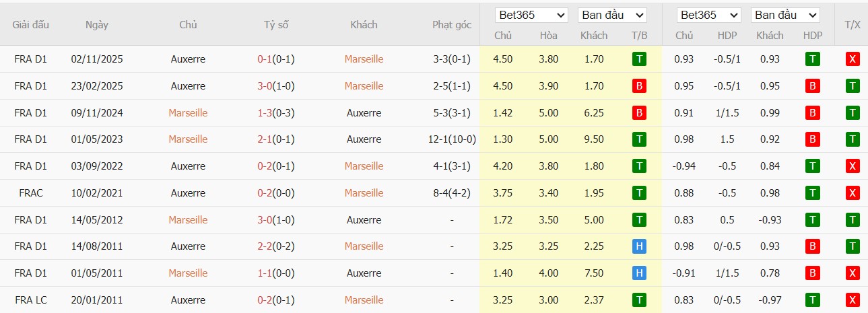Screen dimensions: 868x313
Task: Click the Auxerre team name in the 14/05/2012 row
Action: (364, 220)
